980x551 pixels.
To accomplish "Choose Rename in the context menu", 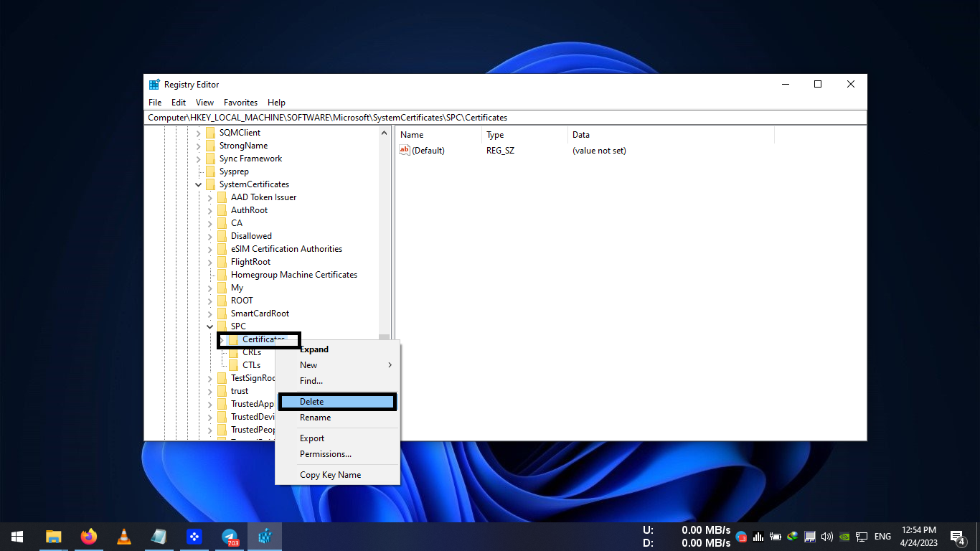I will tap(337, 418).
